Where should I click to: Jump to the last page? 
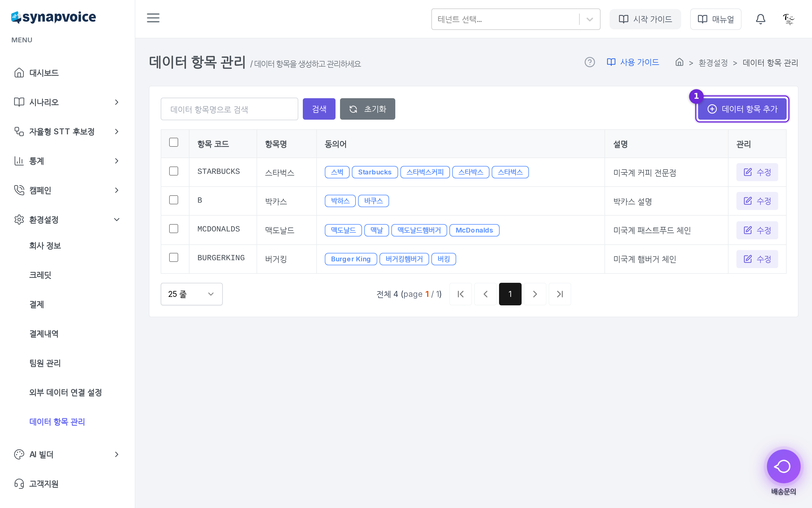tap(560, 294)
